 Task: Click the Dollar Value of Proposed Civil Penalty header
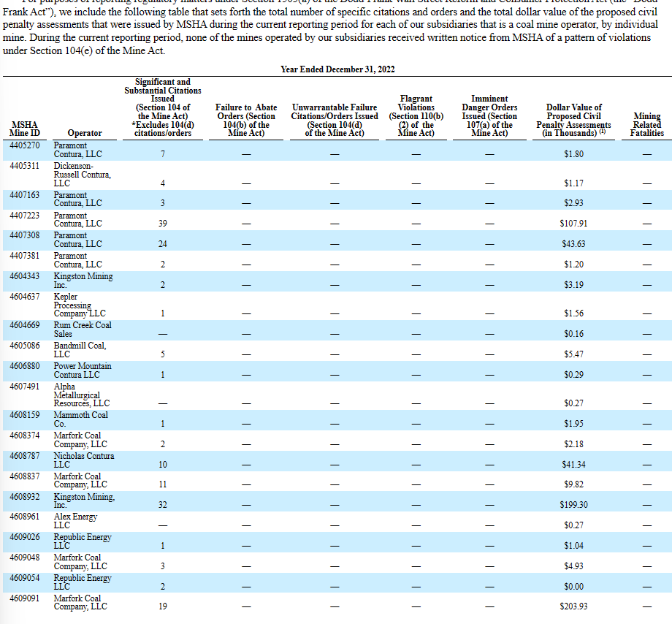pos(573,120)
